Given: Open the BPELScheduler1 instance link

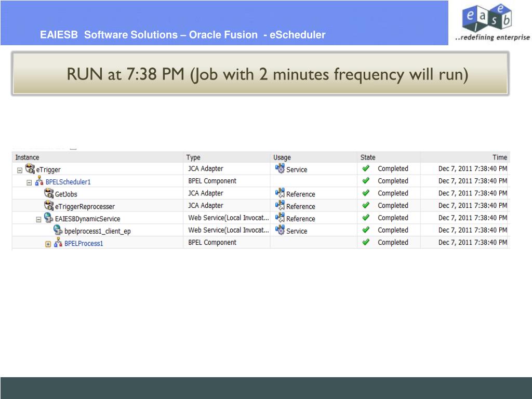Looking at the screenshot, I should (68, 182).
